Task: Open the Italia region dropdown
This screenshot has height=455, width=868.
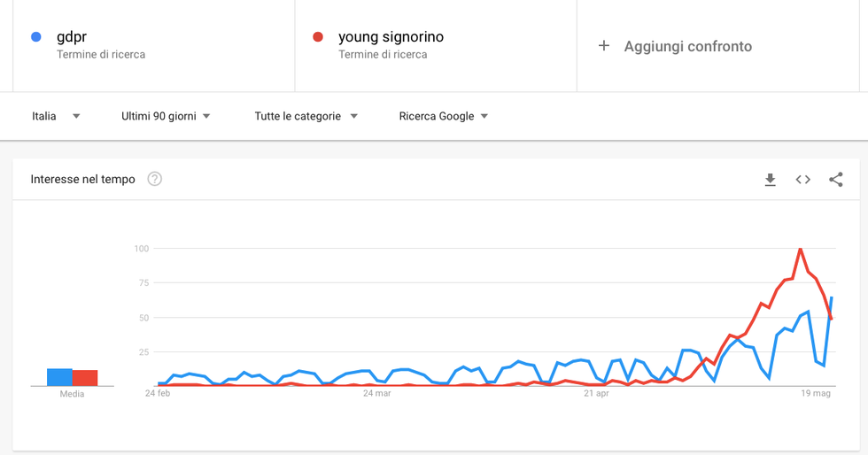Action: pos(56,116)
